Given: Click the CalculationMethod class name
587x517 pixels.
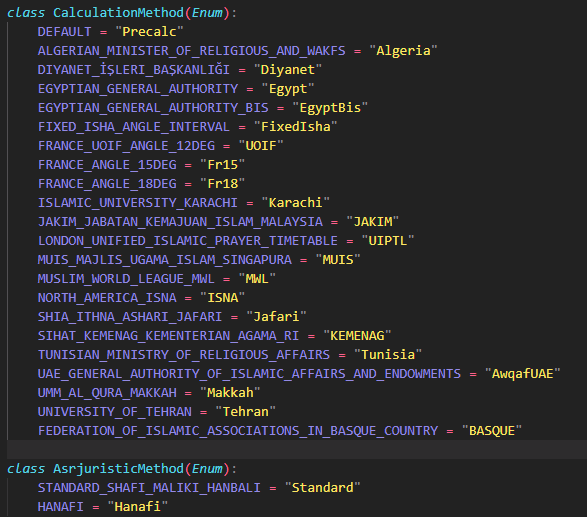Looking at the screenshot, I should tap(118, 13).
